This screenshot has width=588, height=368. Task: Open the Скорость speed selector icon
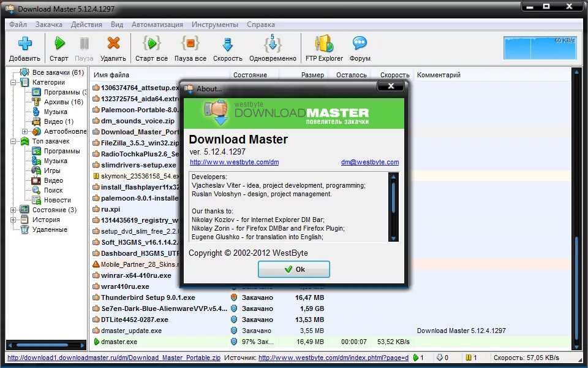(x=228, y=44)
